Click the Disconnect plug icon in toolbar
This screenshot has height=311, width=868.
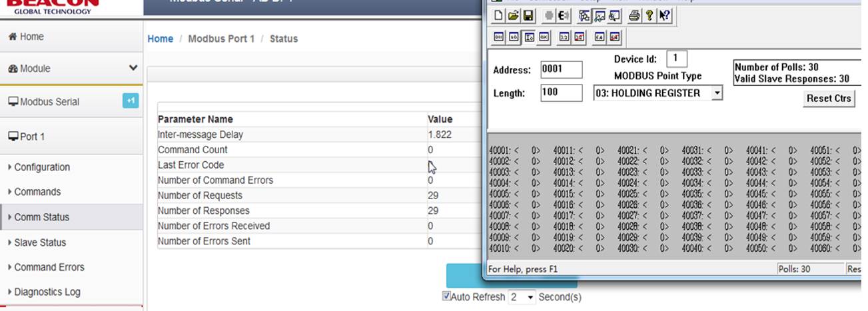(x=564, y=15)
